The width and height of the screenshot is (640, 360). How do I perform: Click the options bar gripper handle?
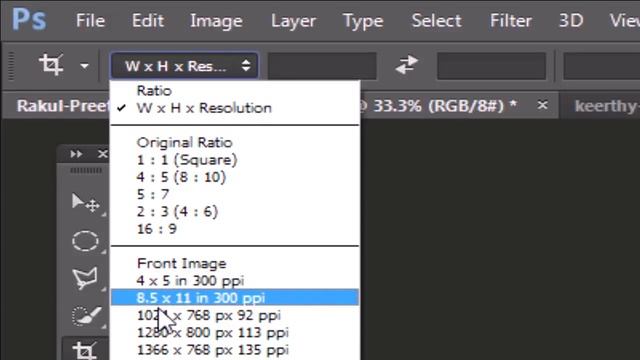point(11,65)
